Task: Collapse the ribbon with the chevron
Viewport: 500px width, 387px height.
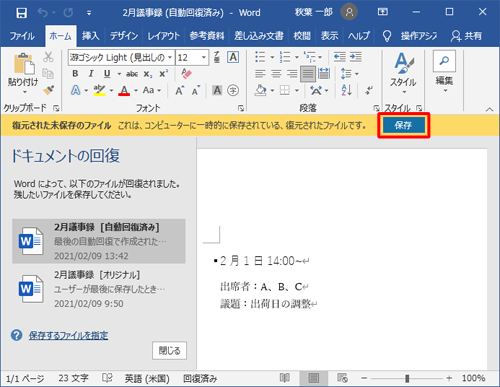Action: point(489,109)
